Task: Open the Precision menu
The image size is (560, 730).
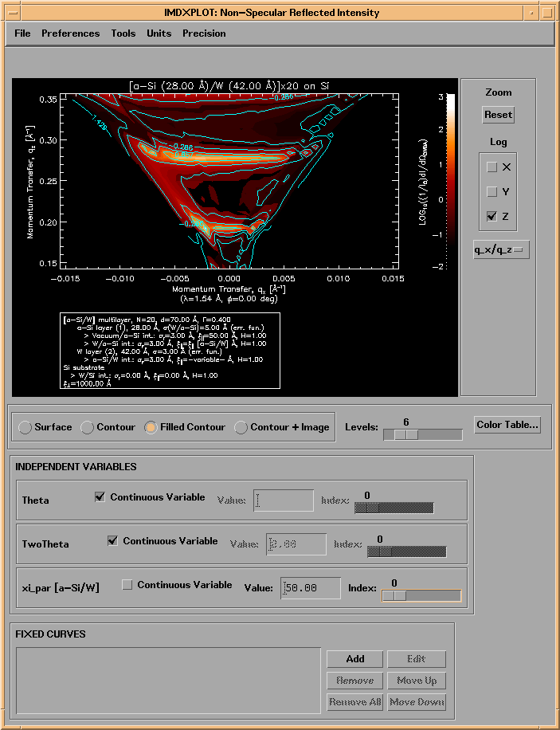Action: [x=204, y=33]
